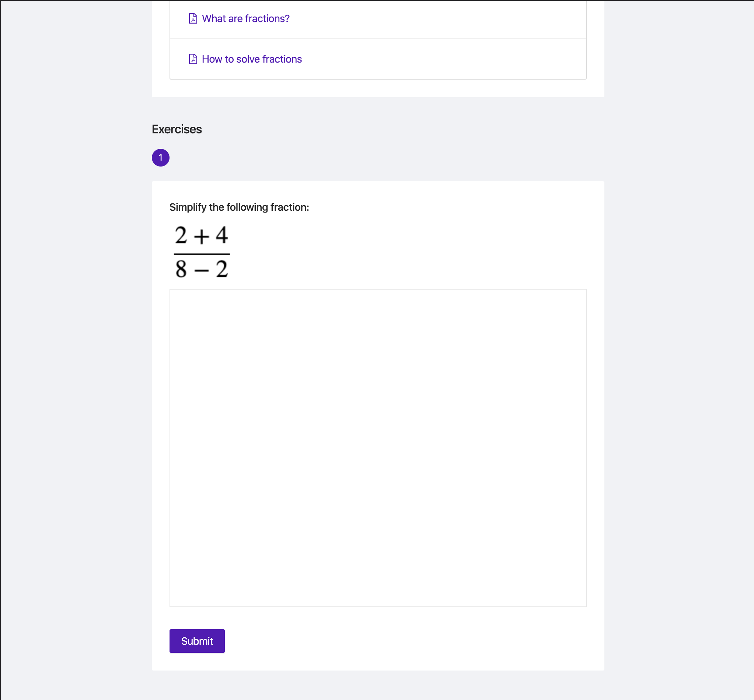This screenshot has width=754, height=700.
Task: Click the first digit 2 in the numerator
Action: click(181, 235)
